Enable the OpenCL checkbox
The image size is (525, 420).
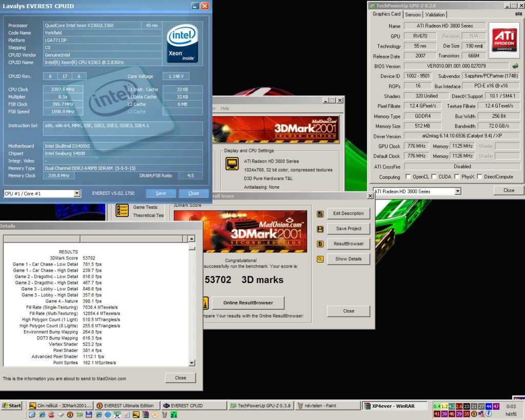408,177
